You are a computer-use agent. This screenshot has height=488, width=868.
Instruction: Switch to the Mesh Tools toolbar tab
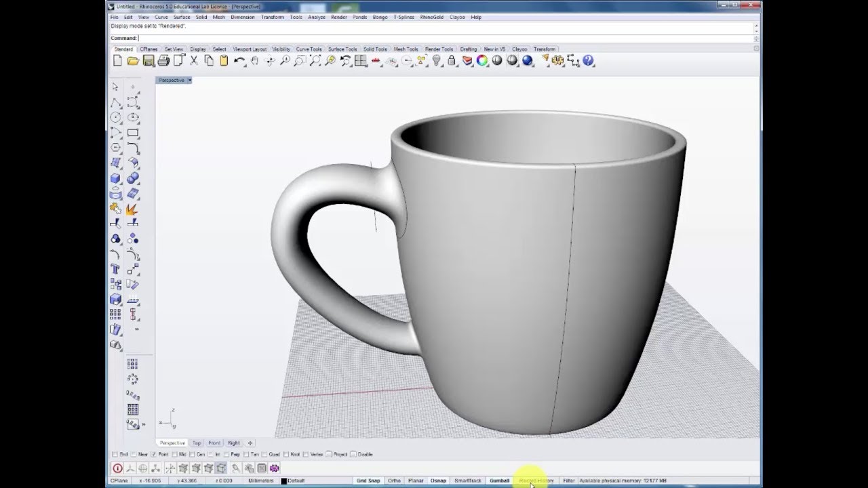tap(406, 49)
